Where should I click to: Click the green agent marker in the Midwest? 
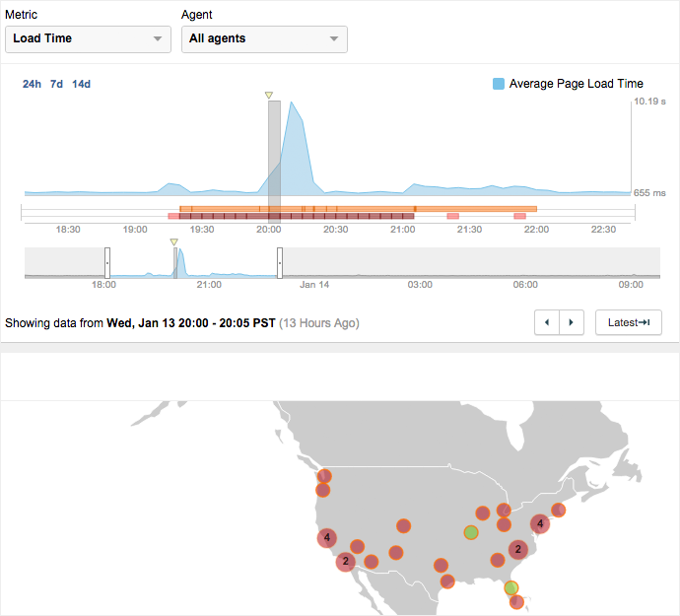click(x=471, y=533)
